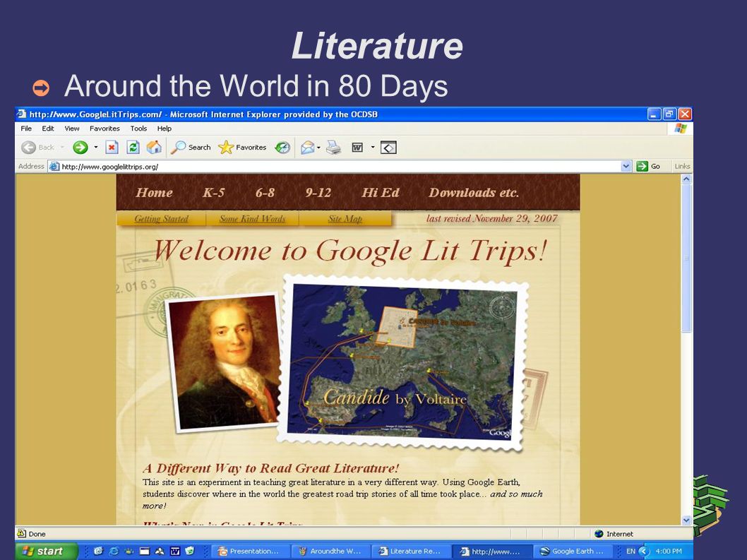Open the Tools menu

pos(138,129)
